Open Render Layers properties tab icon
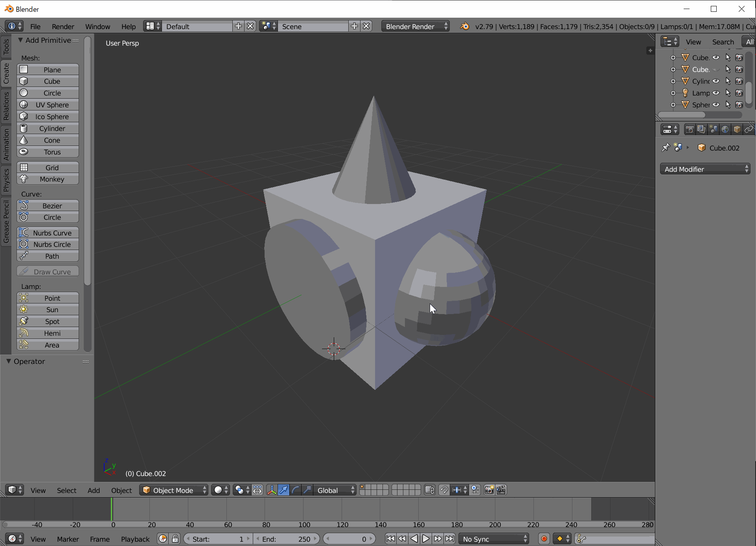The image size is (756, 546). point(701,129)
